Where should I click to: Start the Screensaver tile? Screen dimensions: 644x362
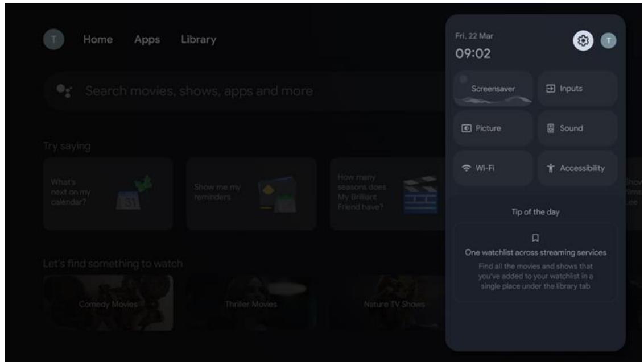(x=493, y=89)
